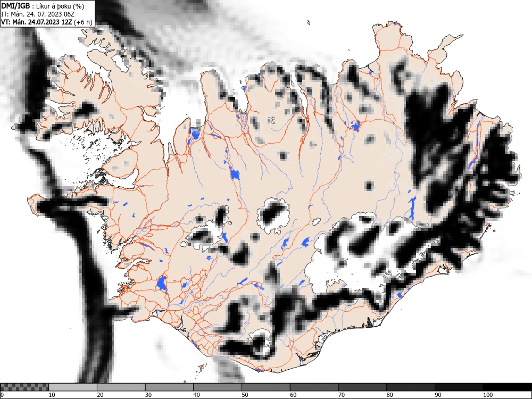532x399 pixels.
Task: Click the legend label '20'
Action: [100, 395]
